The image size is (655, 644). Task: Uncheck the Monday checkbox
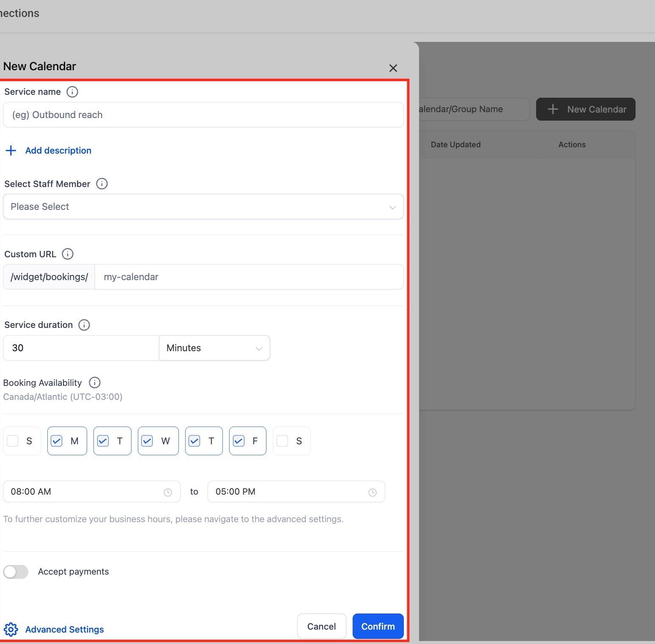tap(57, 441)
